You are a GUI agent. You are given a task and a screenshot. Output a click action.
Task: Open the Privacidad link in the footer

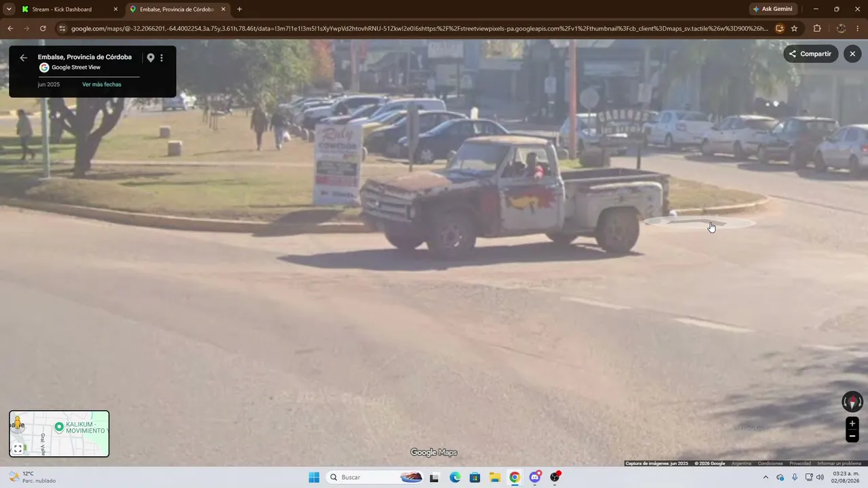click(x=800, y=464)
